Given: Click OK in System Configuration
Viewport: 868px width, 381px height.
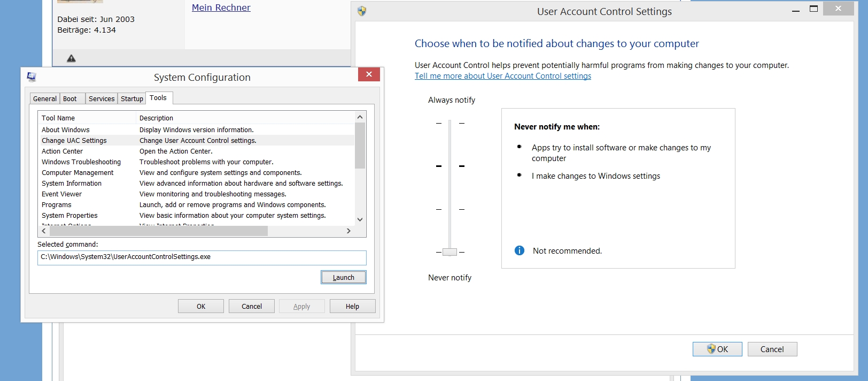Looking at the screenshot, I should click(201, 306).
